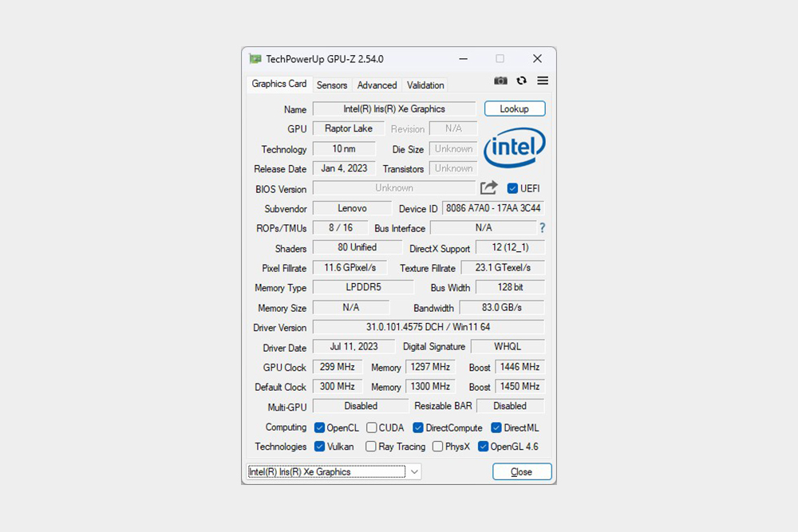Click the Boost value 1446 MHz
This screenshot has width=798, height=532.
click(519, 367)
